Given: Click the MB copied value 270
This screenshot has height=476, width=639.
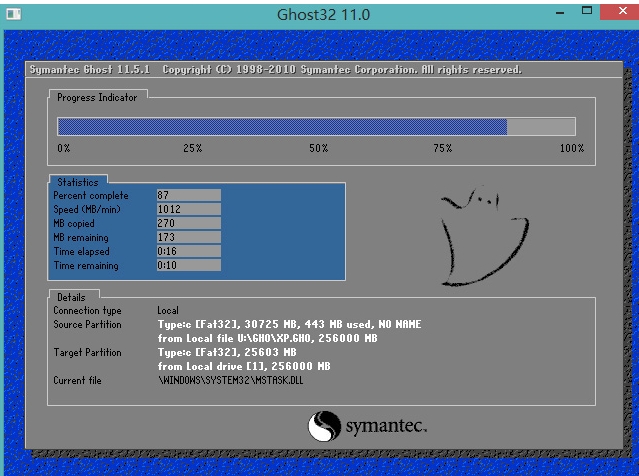Looking at the screenshot, I should (x=188, y=223).
